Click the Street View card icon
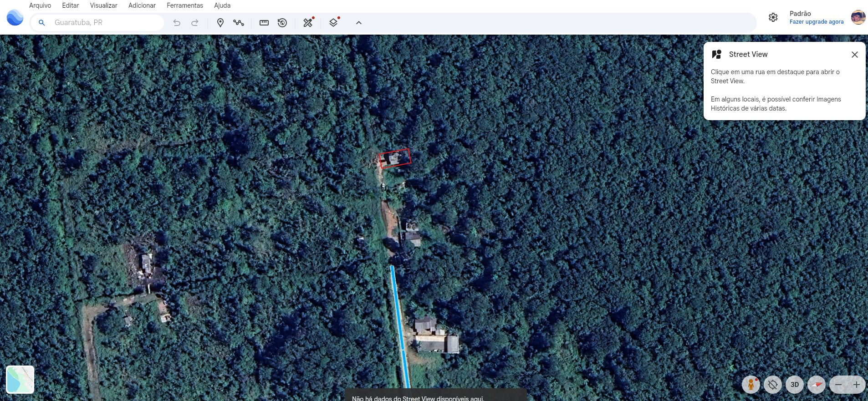The height and width of the screenshot is (401, 868). 717,54
